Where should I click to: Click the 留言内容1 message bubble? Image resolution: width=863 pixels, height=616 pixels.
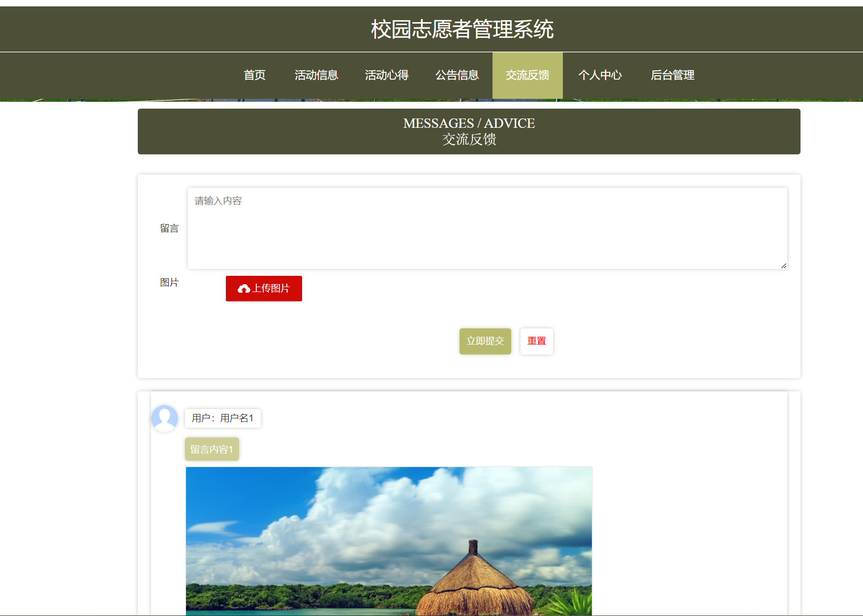[x=212, y=449]
